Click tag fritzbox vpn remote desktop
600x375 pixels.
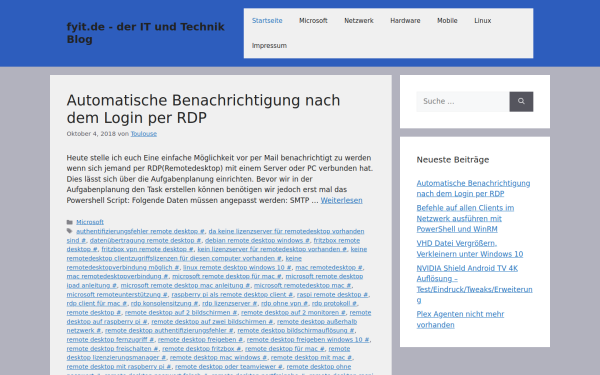coord(147,249)
